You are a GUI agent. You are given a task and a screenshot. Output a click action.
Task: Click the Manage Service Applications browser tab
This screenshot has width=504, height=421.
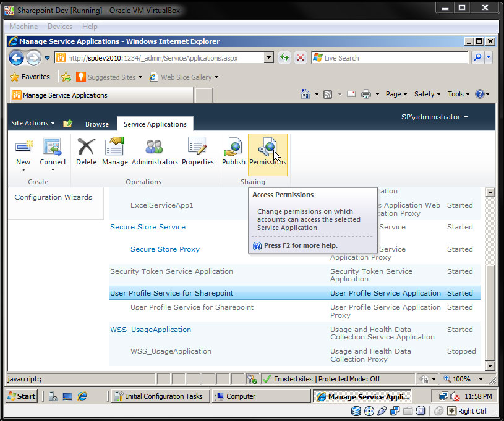(x=101, y=95)
